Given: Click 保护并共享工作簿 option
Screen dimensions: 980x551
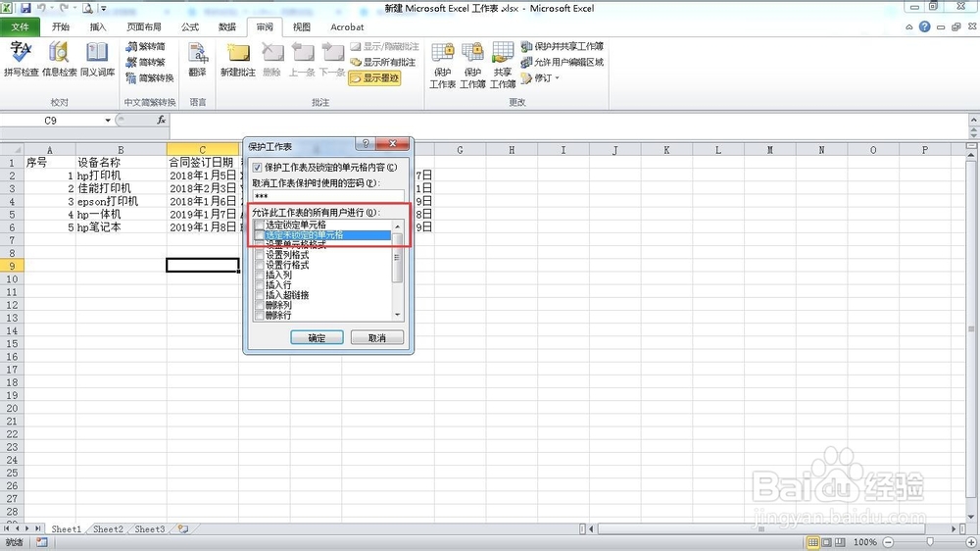Looking at the screenshot, I should tap(562, 46).
